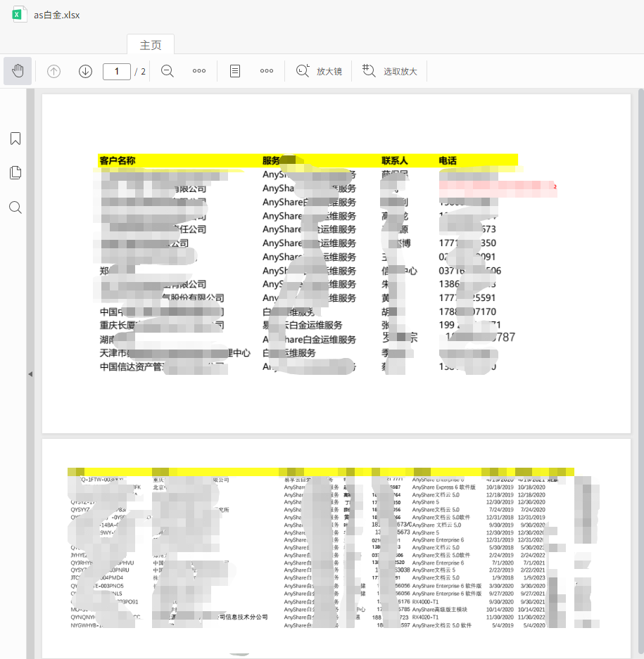Switch to single page view icon
Viewport: 644px width, 659px height.
[x=235, y=71]
